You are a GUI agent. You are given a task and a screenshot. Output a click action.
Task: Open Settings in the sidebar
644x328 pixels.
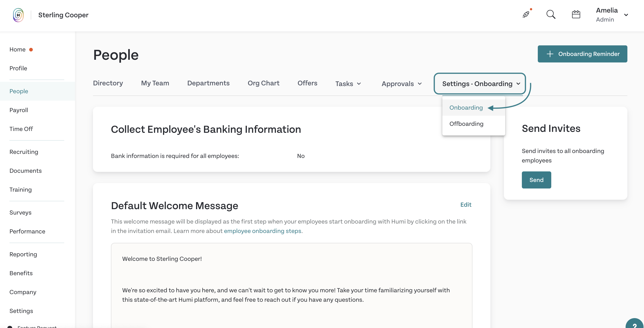point(21,311)
